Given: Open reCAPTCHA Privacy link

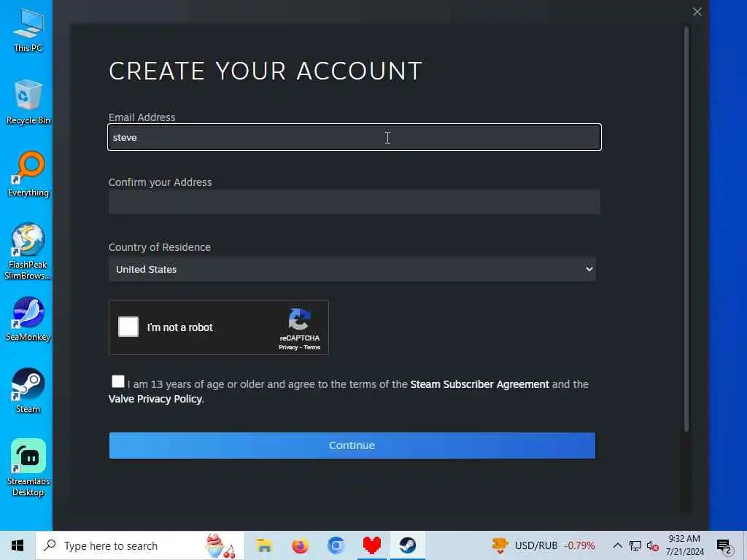Looking at the screenshot, I should [x=288, y=347].
